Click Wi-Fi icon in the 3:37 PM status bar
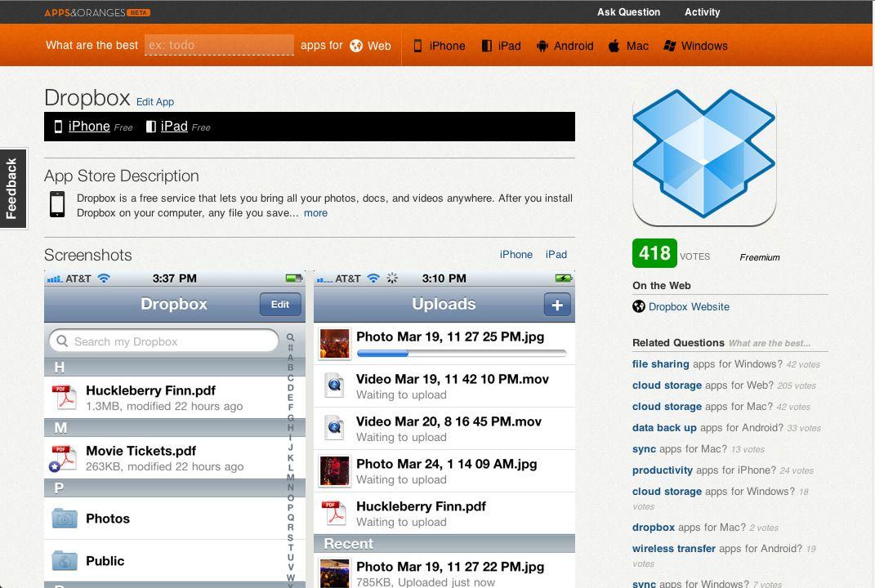875x588 pixels. coord(104,278)
